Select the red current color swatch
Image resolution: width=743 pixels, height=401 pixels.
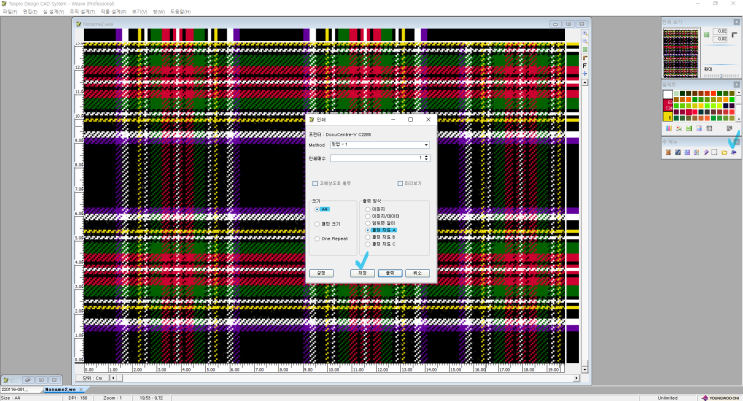tap(668, 105)
